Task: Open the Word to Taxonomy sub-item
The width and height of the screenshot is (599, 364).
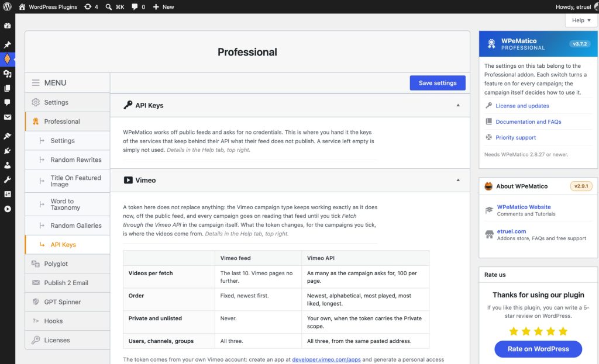Action: pos(68,204)
